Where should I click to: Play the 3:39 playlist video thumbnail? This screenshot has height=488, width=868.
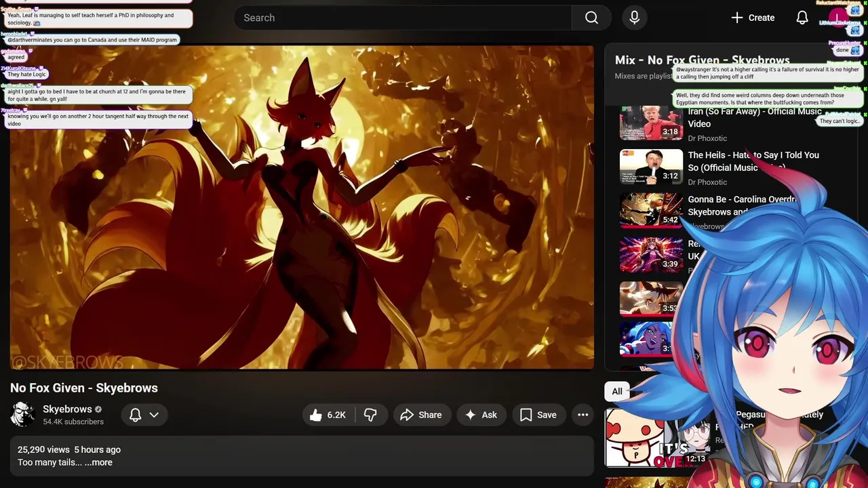651,255
